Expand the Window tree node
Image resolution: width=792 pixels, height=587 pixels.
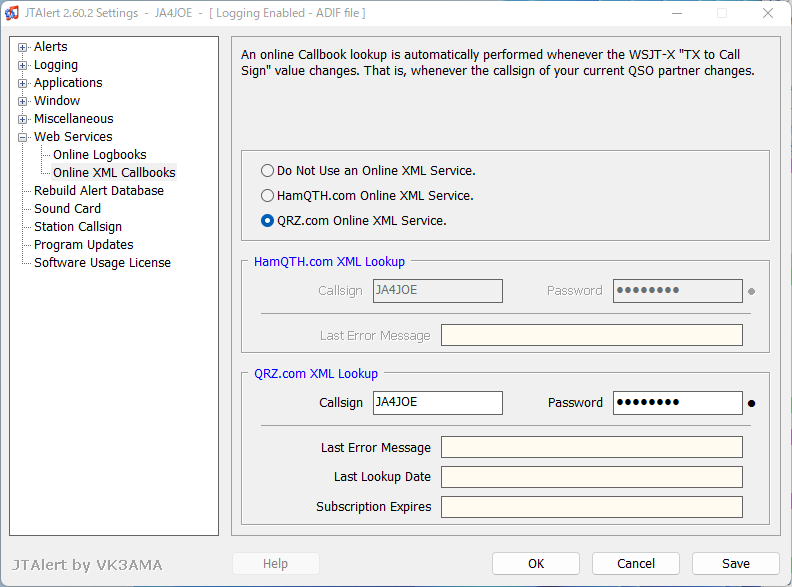pyautogui.click(x=22, y=101)
